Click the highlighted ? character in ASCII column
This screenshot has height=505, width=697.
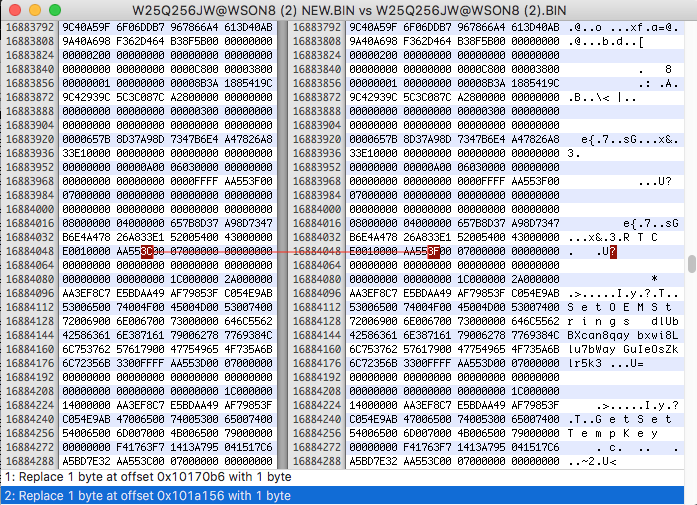[x=613, y=252]
